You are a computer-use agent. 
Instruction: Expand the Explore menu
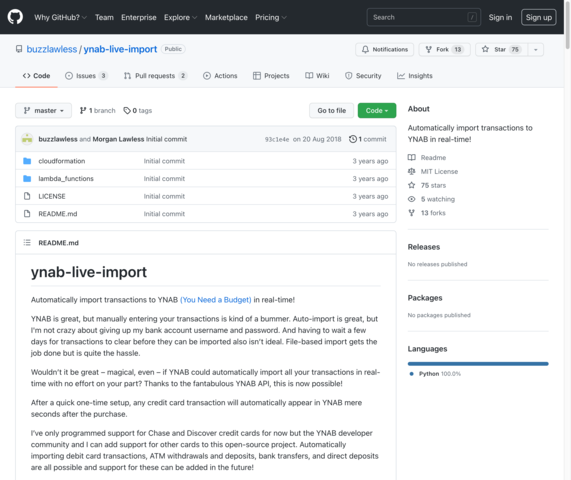click(180, 17)
